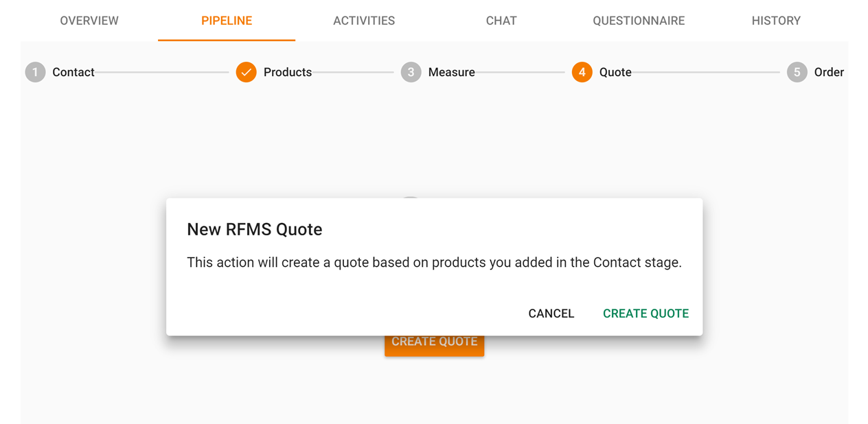The height and width of the screenshot is (424, 868).
Task: Click the step 4 Quote circle icon
Action: tap(582, 72)
